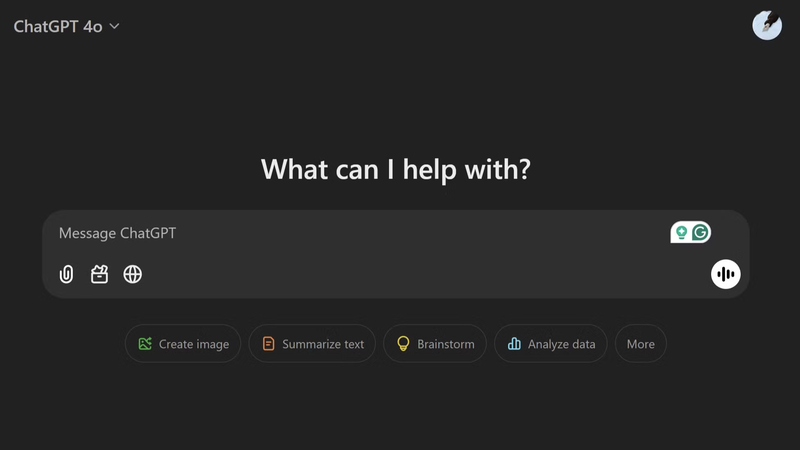Open the ChatGPT 4o model selector
The width and height of the screenshot is (800, 450).
(58, 27)
